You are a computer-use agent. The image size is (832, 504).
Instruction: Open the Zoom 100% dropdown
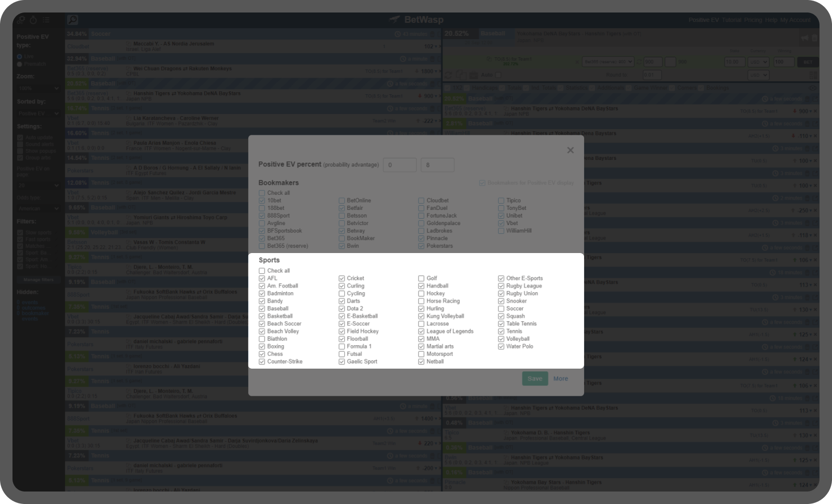39,89
